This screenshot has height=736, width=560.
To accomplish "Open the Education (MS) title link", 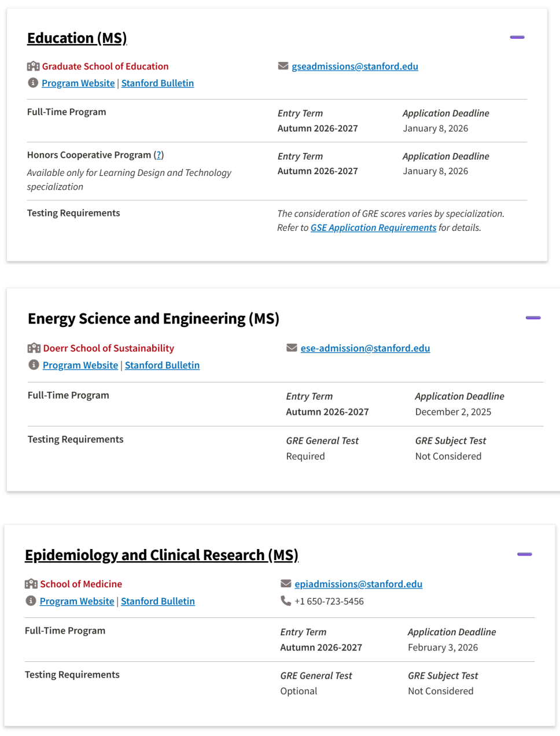I will (76, 38).
